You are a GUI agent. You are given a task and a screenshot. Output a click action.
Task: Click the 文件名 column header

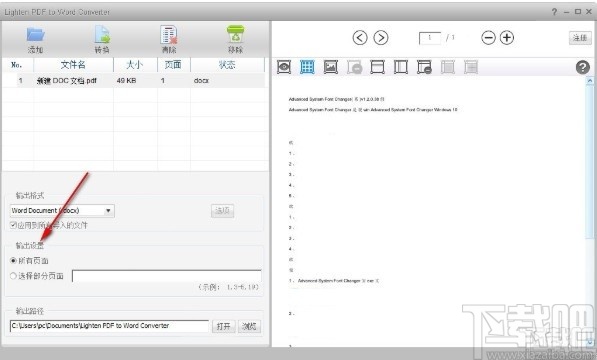click(73, 65)
